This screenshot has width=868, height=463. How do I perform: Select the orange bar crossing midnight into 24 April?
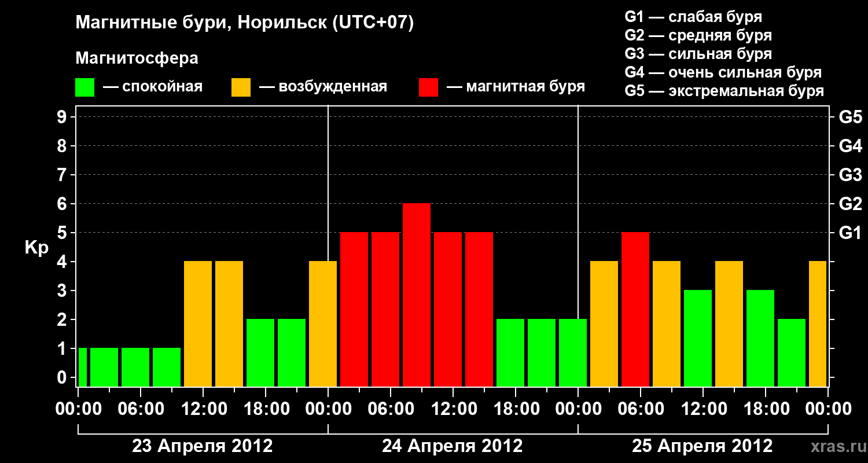(323, 324)
